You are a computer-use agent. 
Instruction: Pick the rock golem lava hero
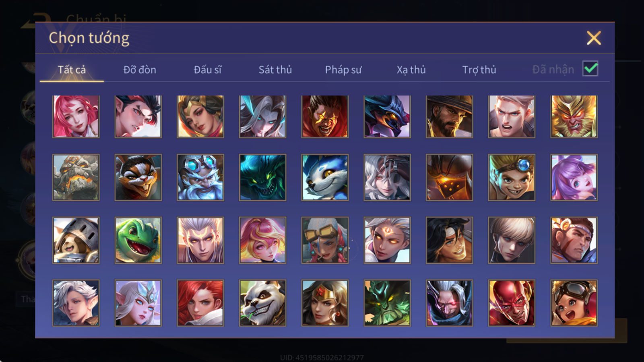pyautogui.click(x=76, y=177)
